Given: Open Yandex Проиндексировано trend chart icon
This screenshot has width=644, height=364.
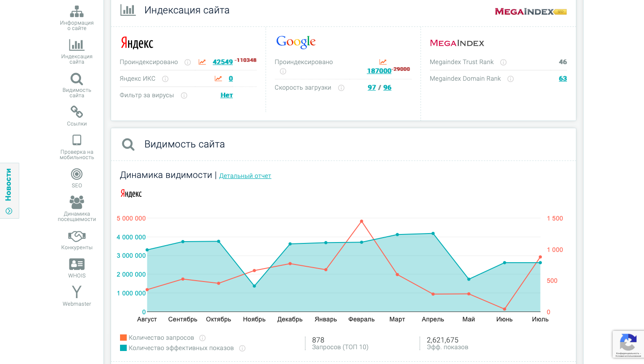Looking at the screenshot, I should (202, 62).
